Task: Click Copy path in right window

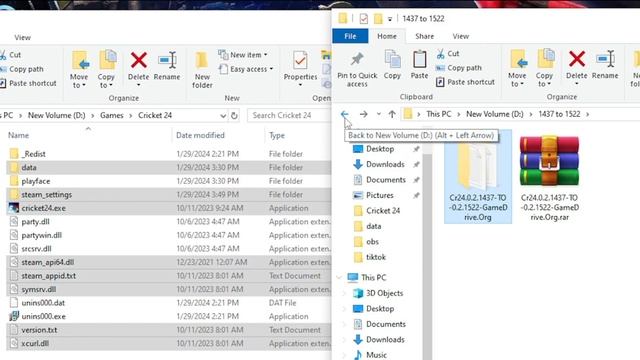Action: (x=459, y=68)
